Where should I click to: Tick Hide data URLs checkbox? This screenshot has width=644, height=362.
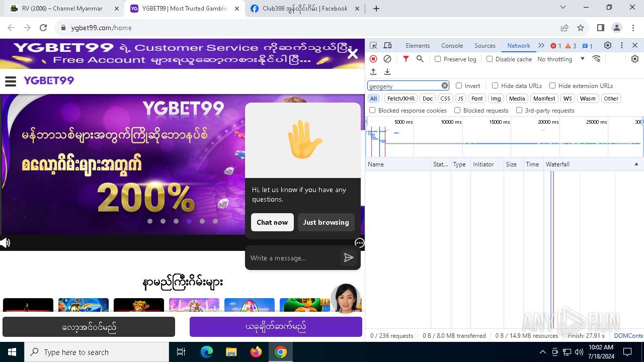point(495,85)
